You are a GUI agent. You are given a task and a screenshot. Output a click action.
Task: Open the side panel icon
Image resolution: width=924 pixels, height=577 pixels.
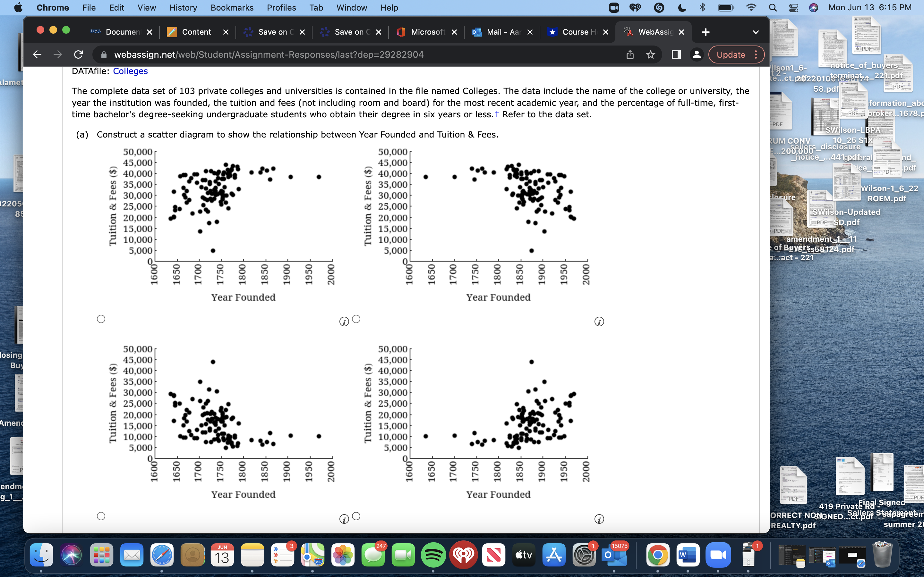click(x=676, y=54)
